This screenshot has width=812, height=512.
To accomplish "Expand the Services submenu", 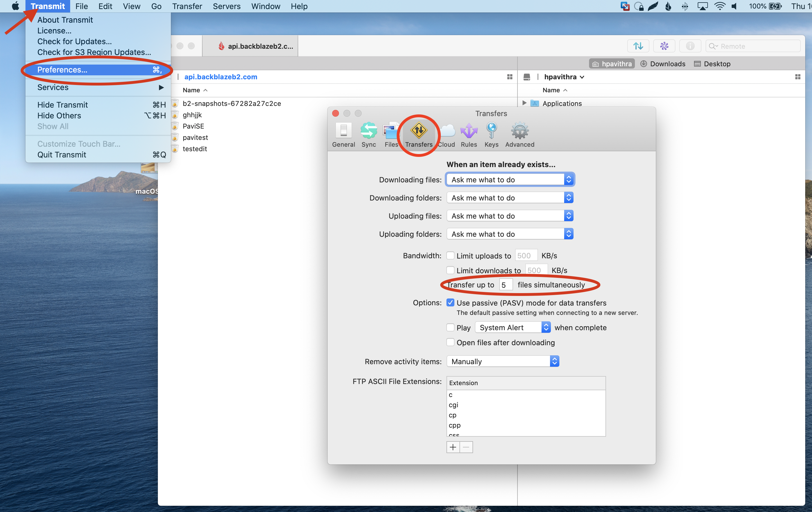I will pos(98,88).
